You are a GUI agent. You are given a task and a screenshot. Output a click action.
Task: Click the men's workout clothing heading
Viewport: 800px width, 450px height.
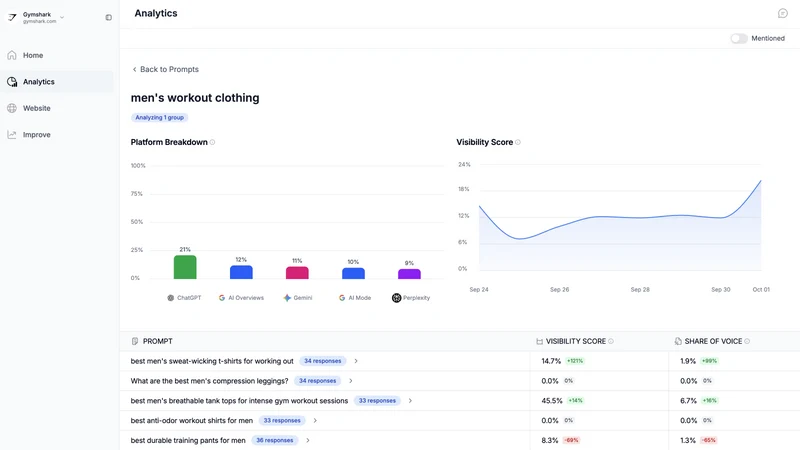(195, 98)
